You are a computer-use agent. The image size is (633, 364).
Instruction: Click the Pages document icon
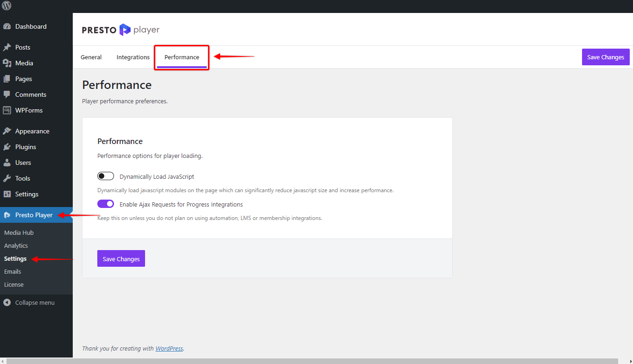click(x=7, y=79)
